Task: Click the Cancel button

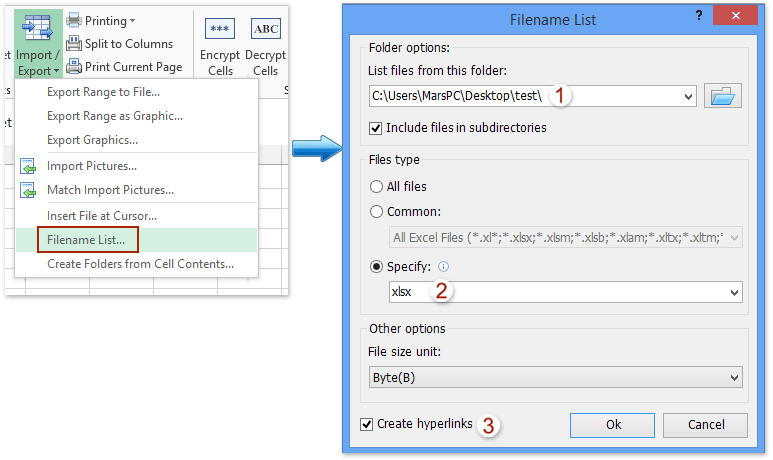Action: coord(705,425)
